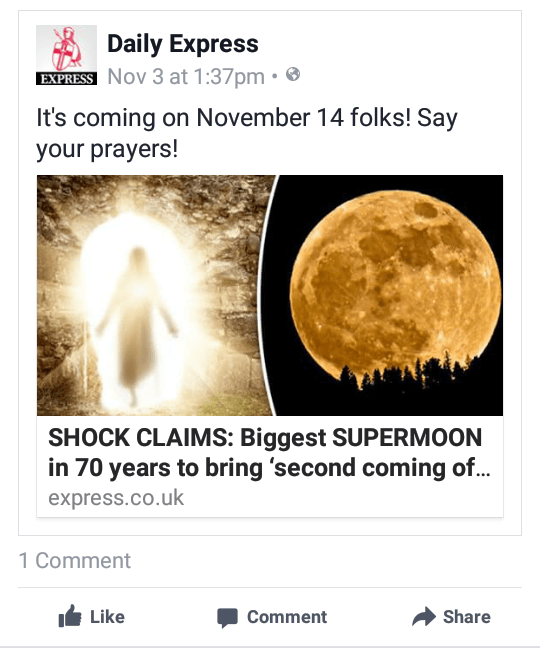Click the public globe privacy icon

pos(293,75)
